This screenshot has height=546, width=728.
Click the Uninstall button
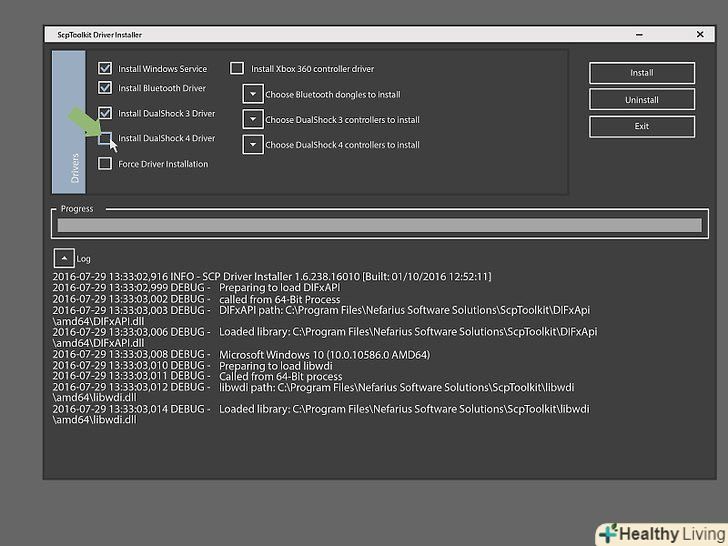pyautogui.click(x=642, y=99)
